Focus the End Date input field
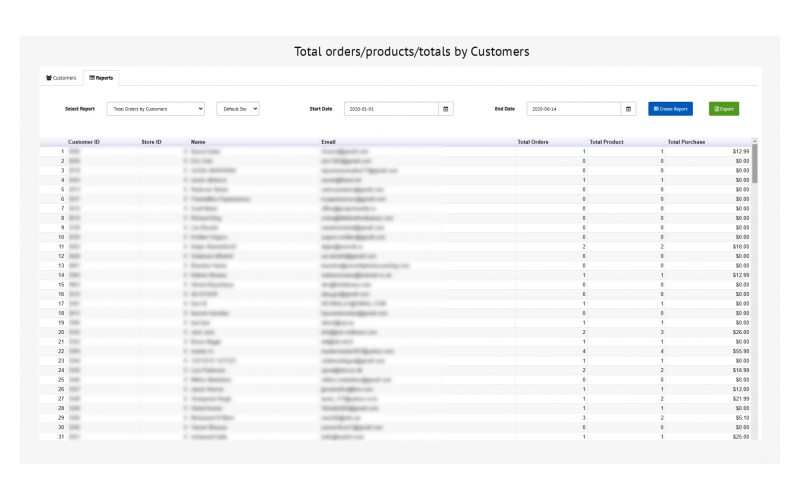800x500 pixels. point(573,108)
